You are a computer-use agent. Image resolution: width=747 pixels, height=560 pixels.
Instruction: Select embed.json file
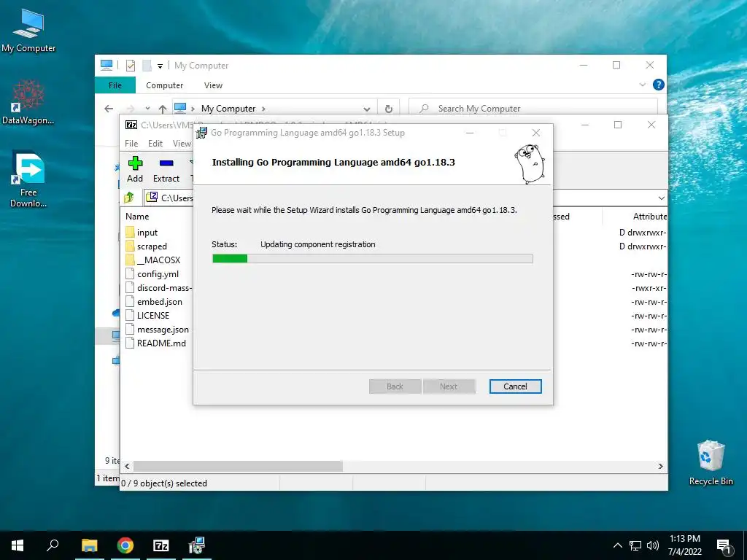tap(159, 301)
